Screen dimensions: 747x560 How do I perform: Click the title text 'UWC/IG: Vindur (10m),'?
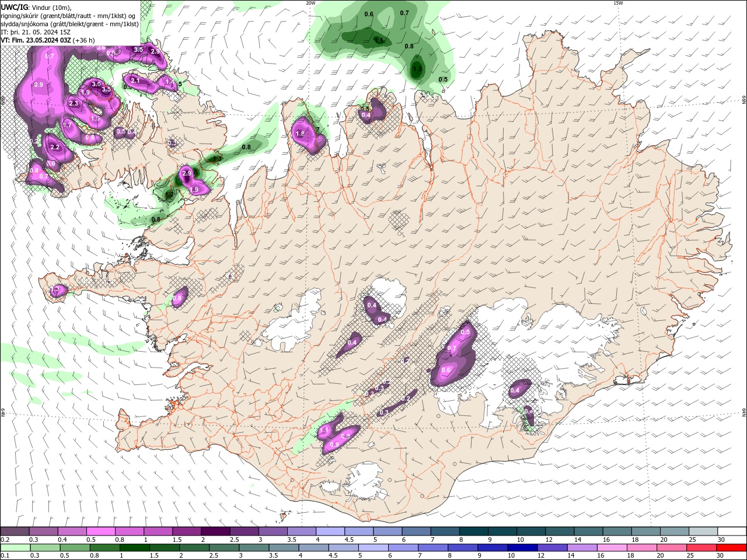tap(36, 7)
